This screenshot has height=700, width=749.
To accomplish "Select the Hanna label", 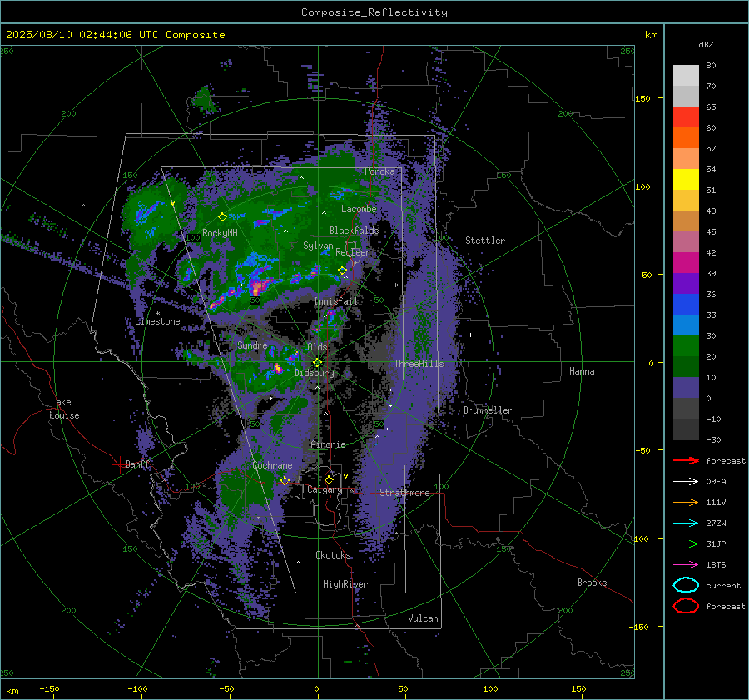I will tap(582, 371).
